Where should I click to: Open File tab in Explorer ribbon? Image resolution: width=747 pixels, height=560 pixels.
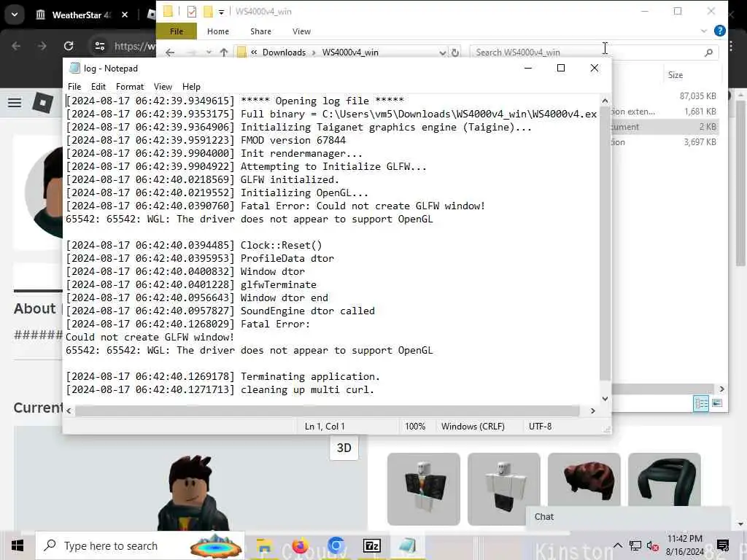(177, 31)
